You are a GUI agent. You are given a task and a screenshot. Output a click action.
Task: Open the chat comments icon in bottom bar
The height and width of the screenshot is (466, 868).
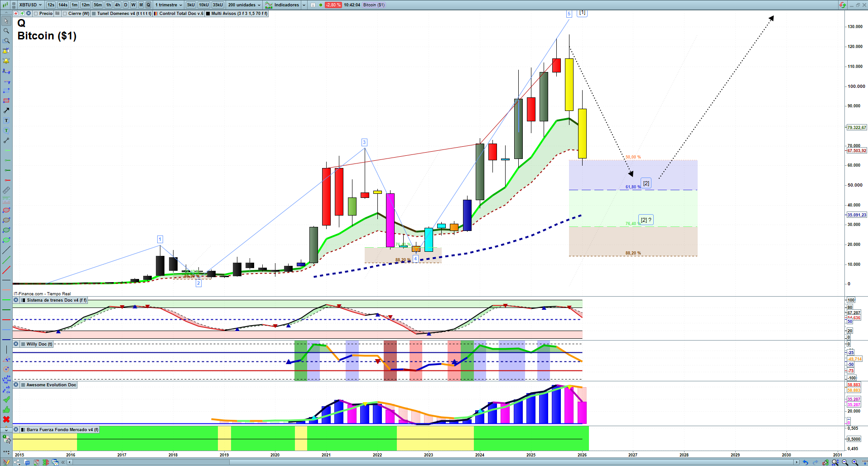point(27,462)
